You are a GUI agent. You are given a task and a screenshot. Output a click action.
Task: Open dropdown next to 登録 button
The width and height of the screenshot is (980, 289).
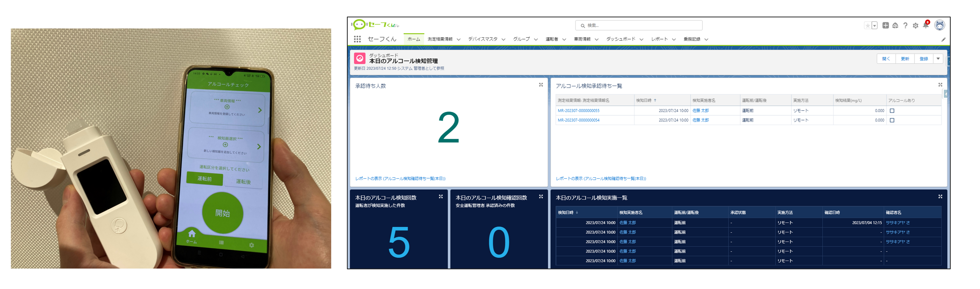click(938, 59)
